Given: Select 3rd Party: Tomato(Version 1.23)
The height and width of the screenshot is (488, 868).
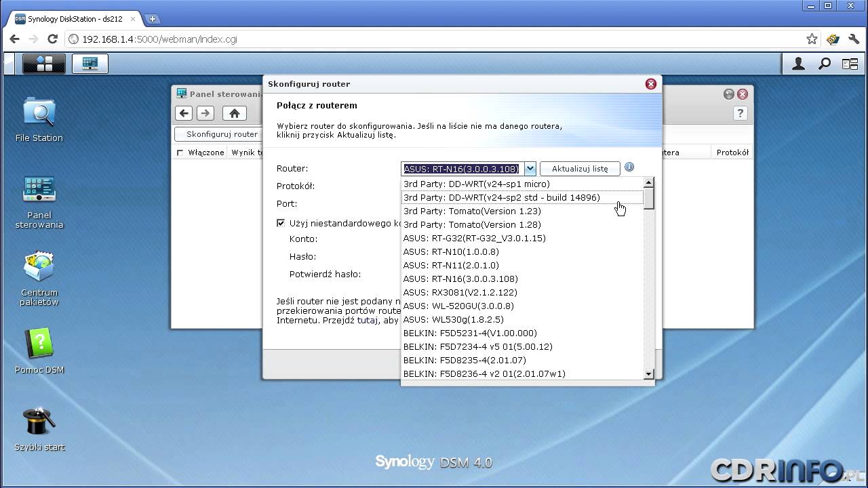Looking at the screenshot, I should pyautogui.click(x=521, y=211).
